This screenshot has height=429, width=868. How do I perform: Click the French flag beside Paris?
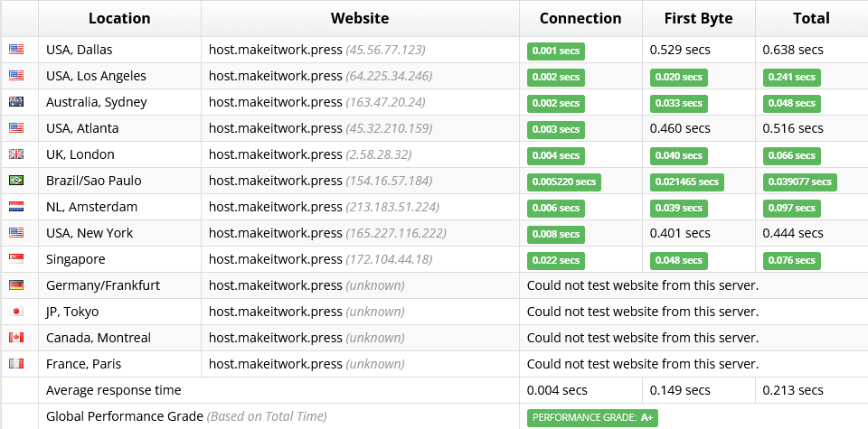(16, 364)
